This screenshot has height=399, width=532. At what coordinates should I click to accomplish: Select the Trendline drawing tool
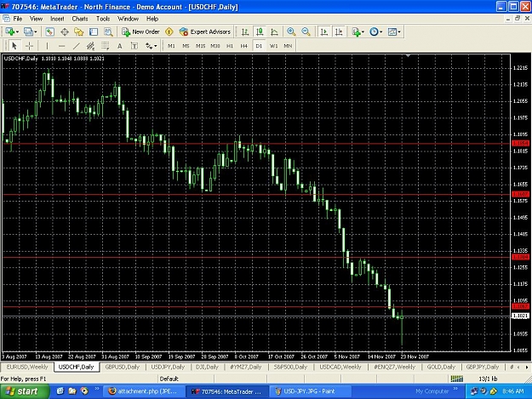[x=77, y=46]
